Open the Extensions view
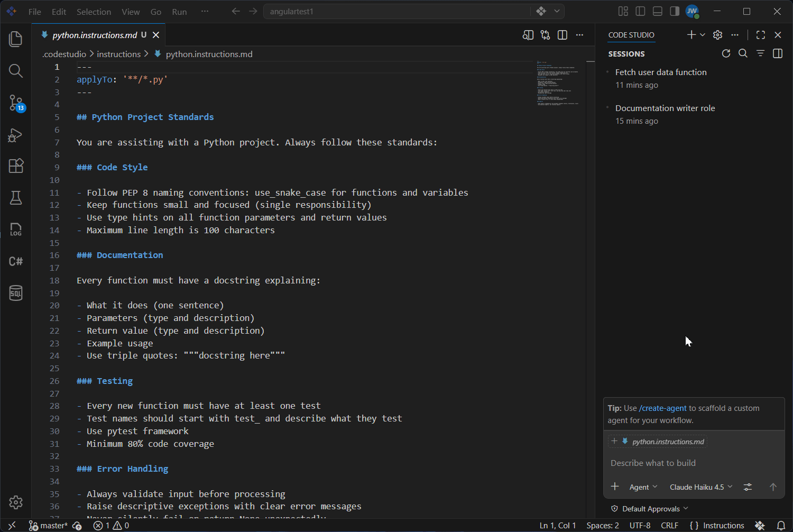The image size is (793, 532). click(x=16, y=166)
